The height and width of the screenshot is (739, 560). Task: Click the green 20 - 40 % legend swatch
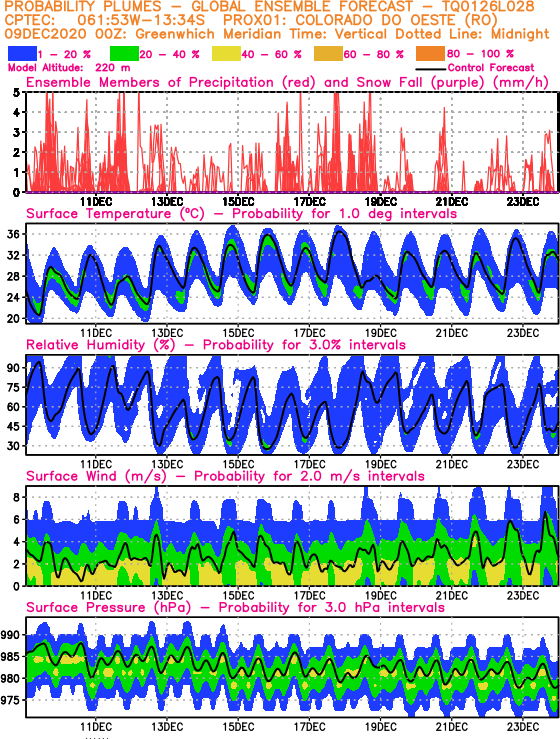[x=124, y=54]
